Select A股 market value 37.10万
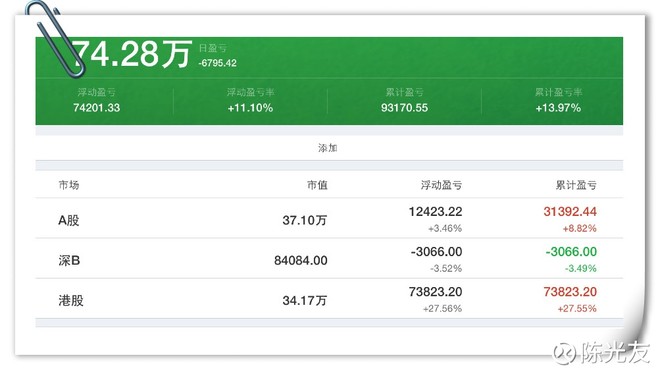This screenshot has height=370, width=660. pos(305,220)
